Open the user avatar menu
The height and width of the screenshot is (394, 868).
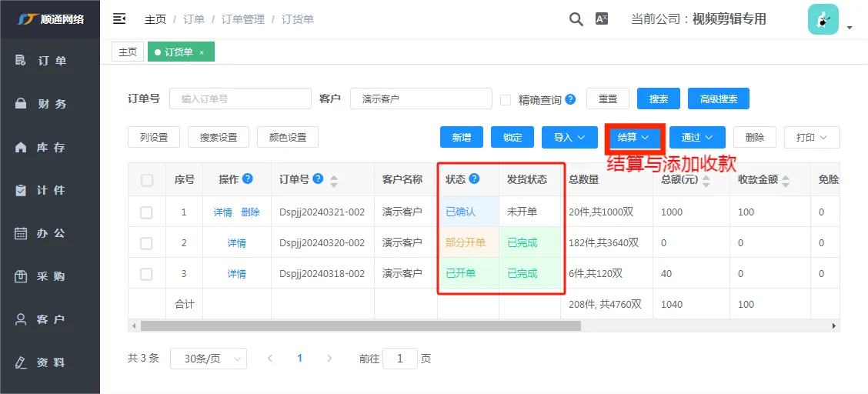pos(823,19)
